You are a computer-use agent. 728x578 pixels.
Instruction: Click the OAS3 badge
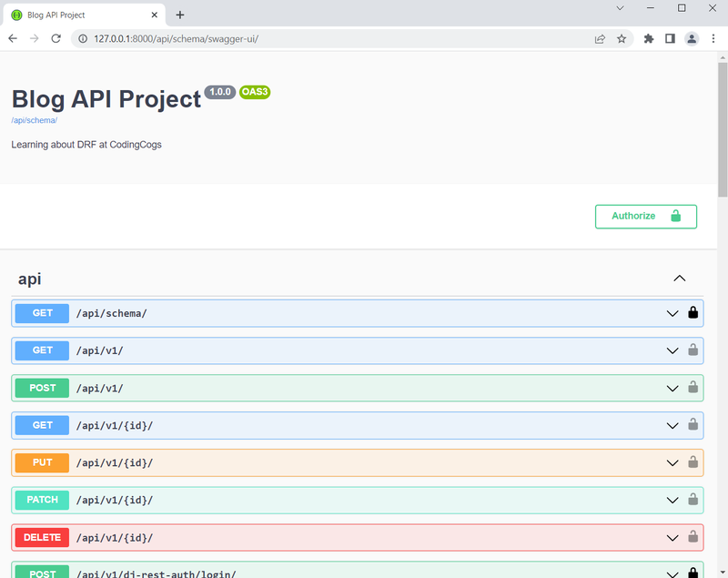(255, 92)
